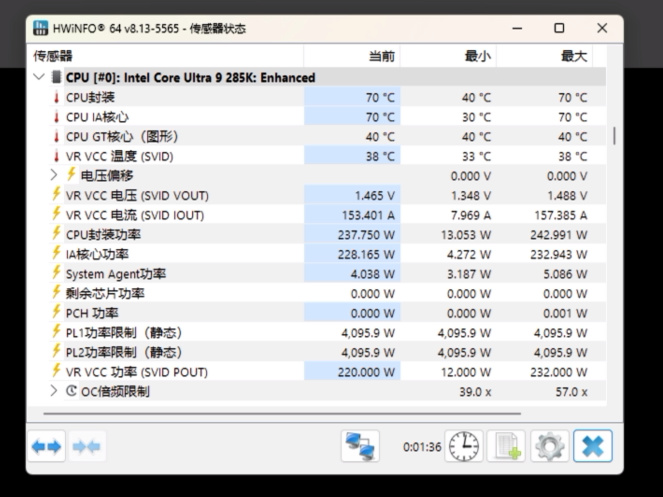This screenshot has height=497, width=663.
Task: Select the VR VCC 功率 (SVID POUT) row
Action: (327, 372)
